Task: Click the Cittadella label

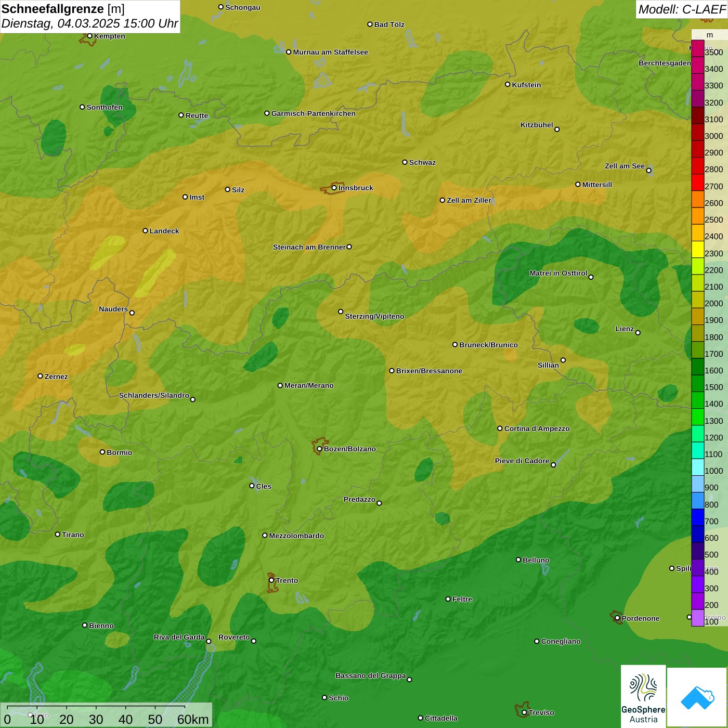Action: (441, 718)
